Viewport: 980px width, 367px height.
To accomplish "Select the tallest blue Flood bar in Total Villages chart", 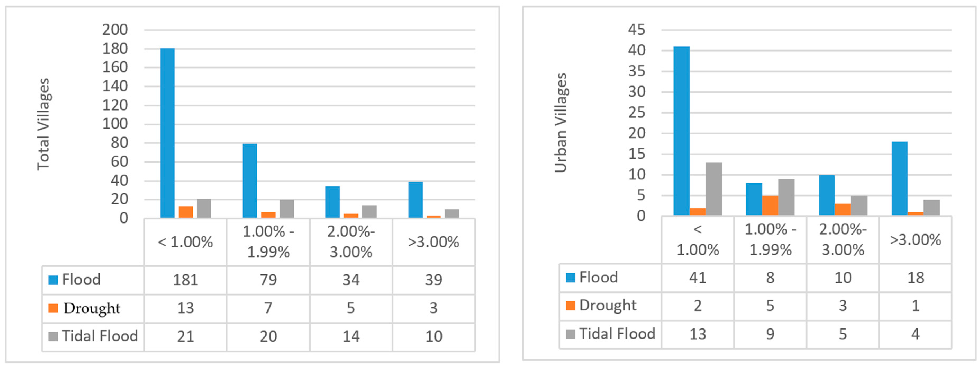I will point(167,133).
